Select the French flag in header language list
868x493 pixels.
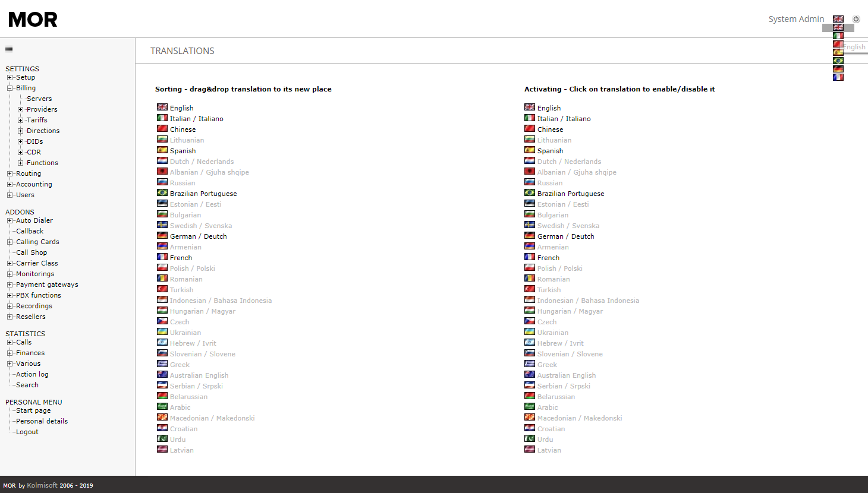pyautogui.click(x=838, y=77)
